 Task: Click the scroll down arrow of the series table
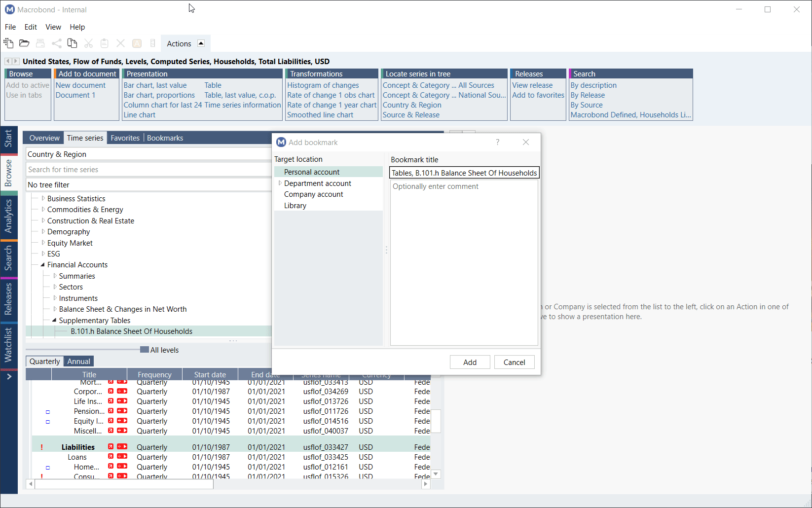pyautogui.click(x=436, y=474)
